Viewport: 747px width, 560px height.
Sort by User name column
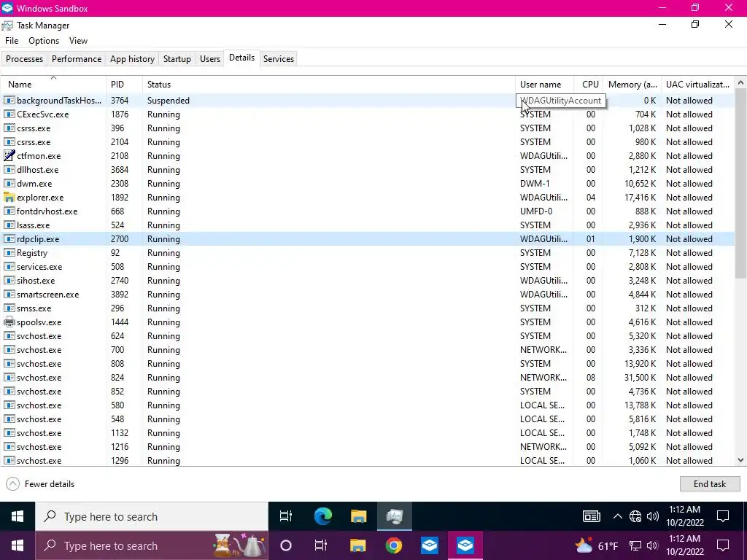tap(544, 85)
